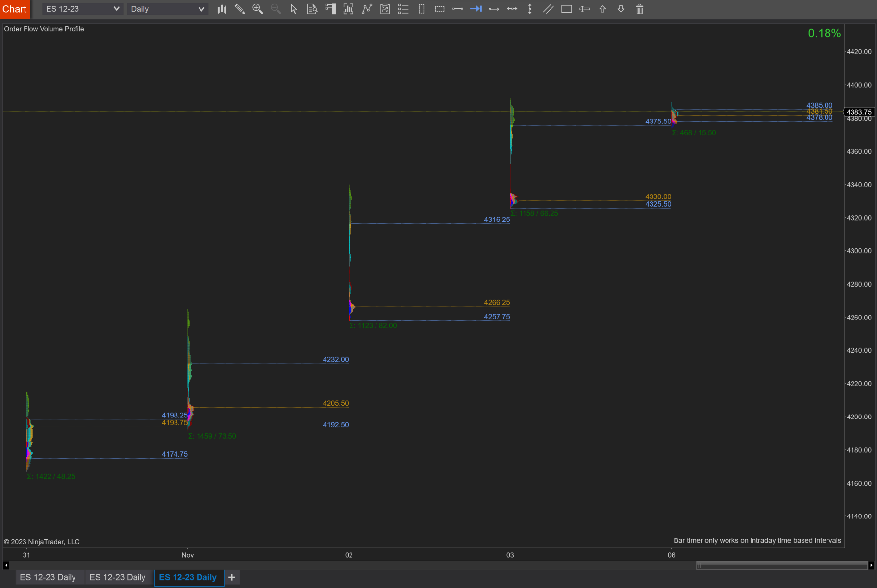Screen dimensions: 877x588
Task: Click the 4192.50 price level label
Action: click(x=335, y=425)
